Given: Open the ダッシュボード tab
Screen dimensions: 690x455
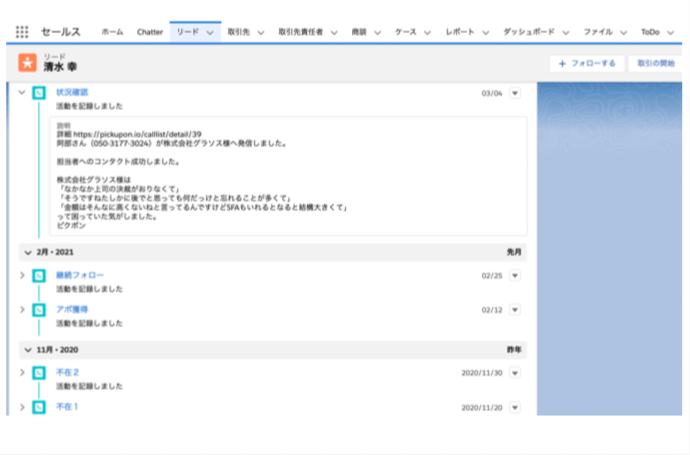Looking at the screenshot, I should click(528, 32).
